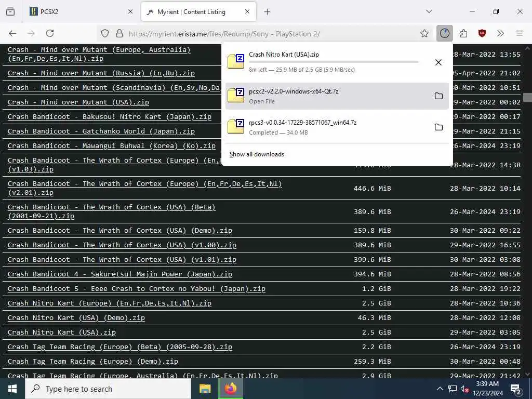Click the forward navigation arrow
This screenshot has width=532, height=399.
[x=31, y=33]
